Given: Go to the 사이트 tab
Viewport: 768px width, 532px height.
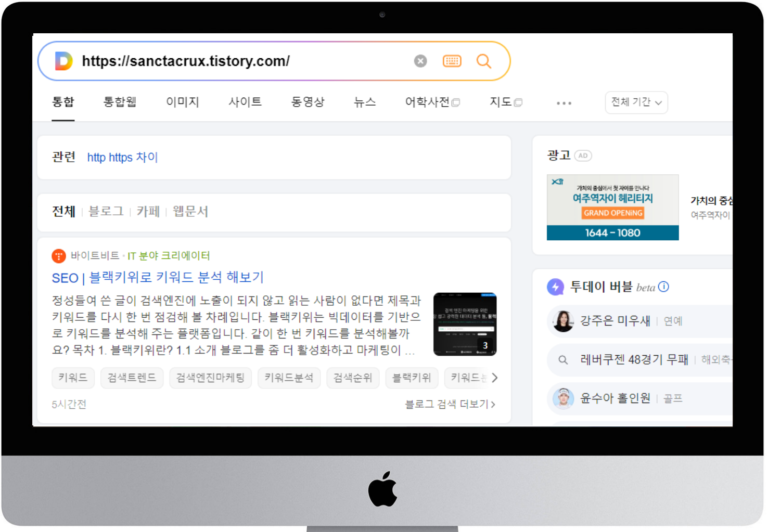Looking at the screenshot, I should (x=245, y=102).
